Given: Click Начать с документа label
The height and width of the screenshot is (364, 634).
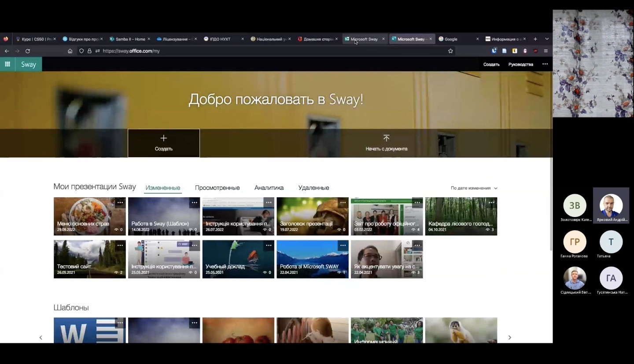Looking at the screenshot, I should [386, 149].
